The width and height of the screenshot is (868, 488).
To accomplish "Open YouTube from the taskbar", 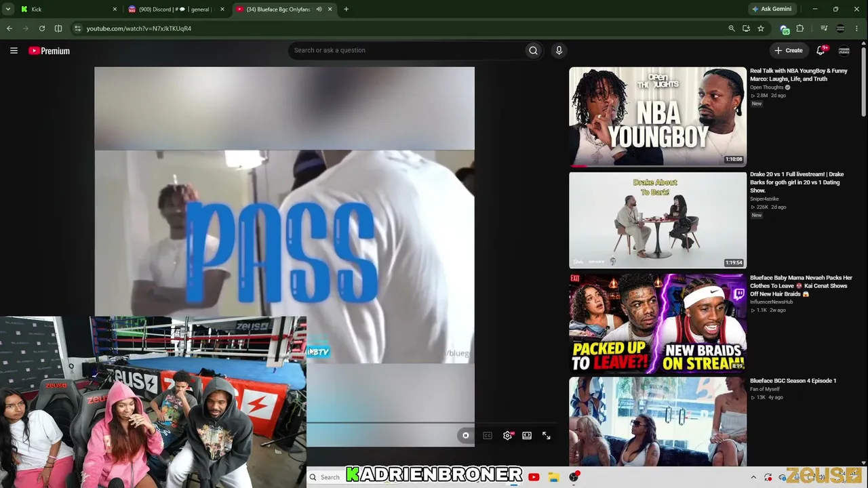I will pos(534,477).
